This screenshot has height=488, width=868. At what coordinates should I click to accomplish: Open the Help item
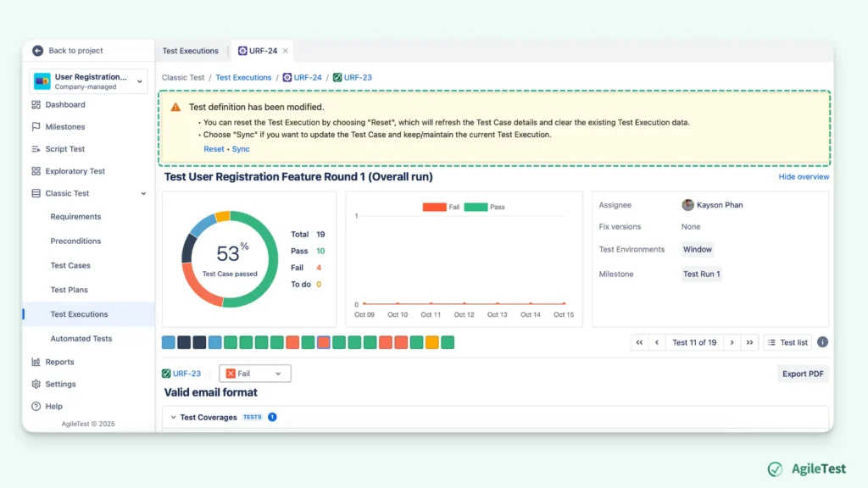click(47, 406)
